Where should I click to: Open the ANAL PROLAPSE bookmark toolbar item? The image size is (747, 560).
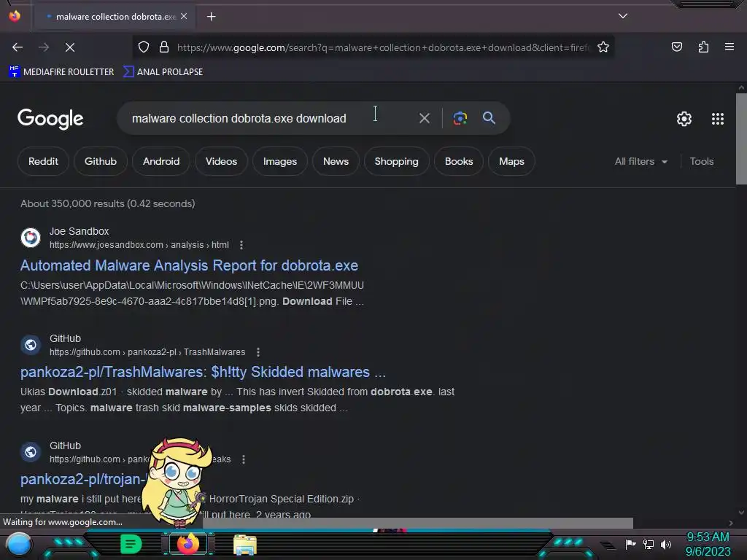pyautogui.click(x=163, y=72)
